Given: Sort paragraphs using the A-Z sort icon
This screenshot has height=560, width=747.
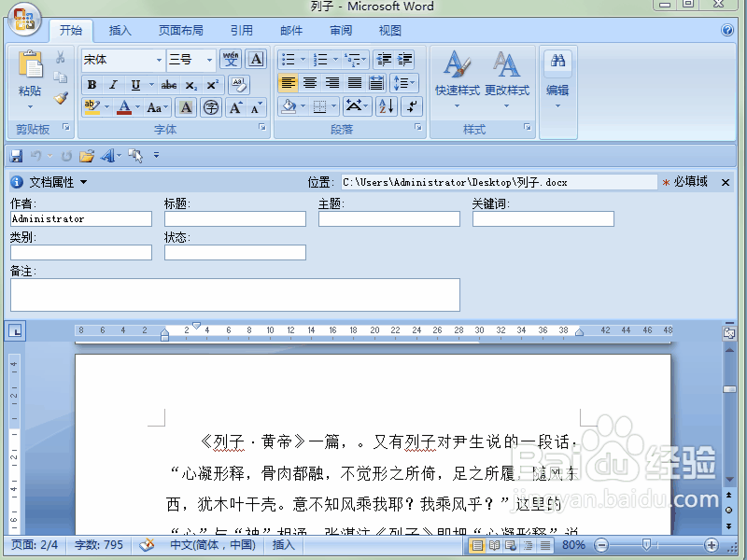Looking at the screenshot, I should [x=385, y=106].
